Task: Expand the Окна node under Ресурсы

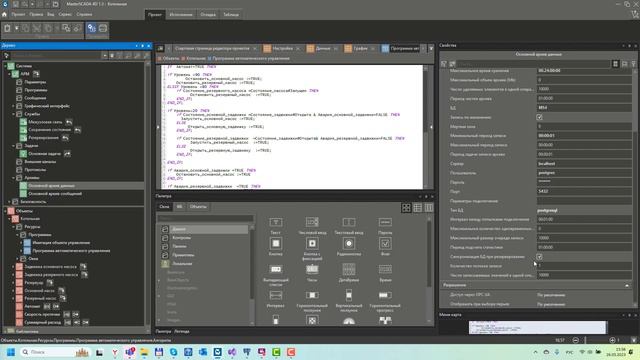Action: point(18,259)
